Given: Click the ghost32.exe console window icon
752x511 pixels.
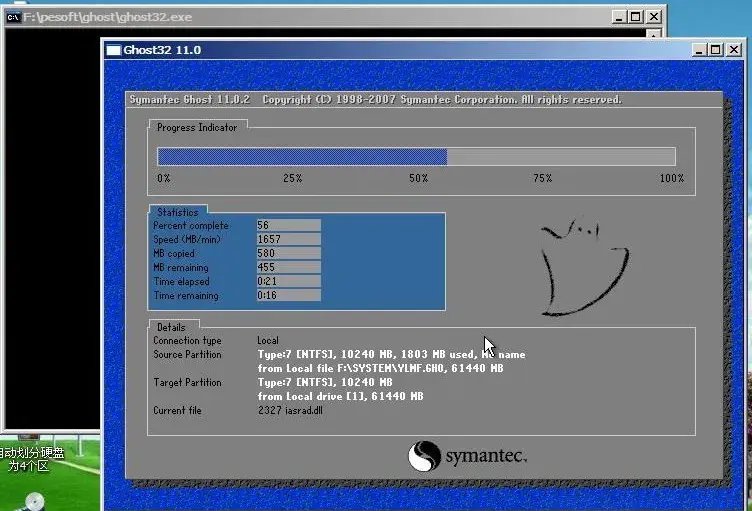Looking at the screenshot, I should (12, 17).
